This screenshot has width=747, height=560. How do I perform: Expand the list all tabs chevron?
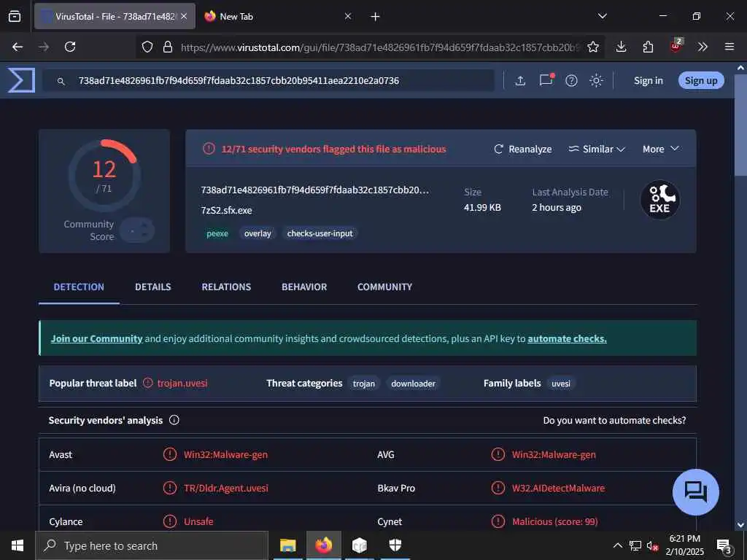click(602, 16)
